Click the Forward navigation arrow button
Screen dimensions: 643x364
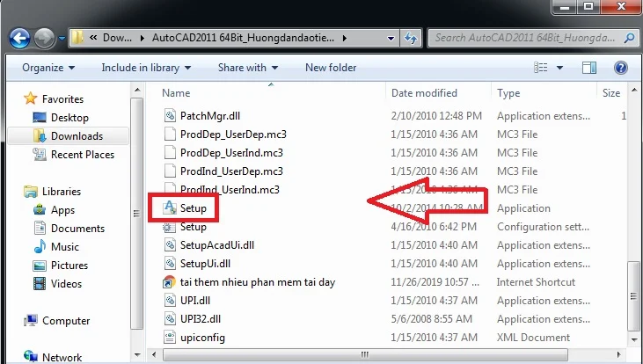[44, 39]
